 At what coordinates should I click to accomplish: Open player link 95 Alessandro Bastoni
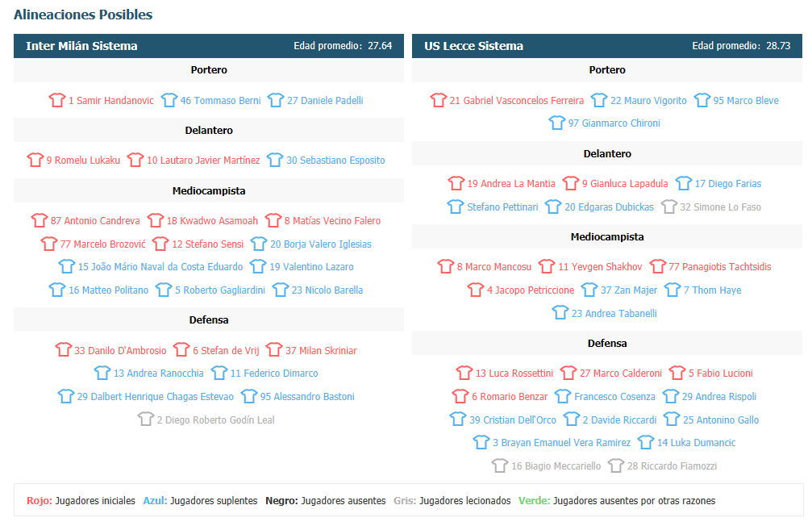(307, 396)
